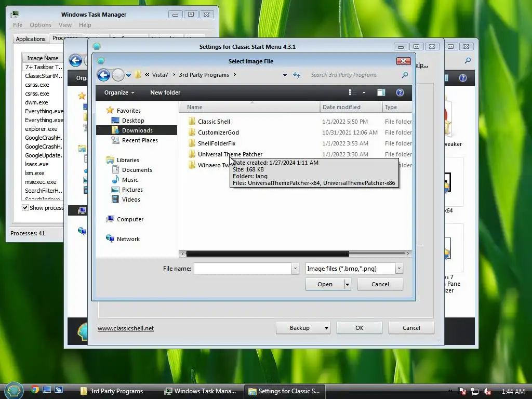The image size is (532, 399).
Task: Change view with the view mode icon
Action: [353, 92]
